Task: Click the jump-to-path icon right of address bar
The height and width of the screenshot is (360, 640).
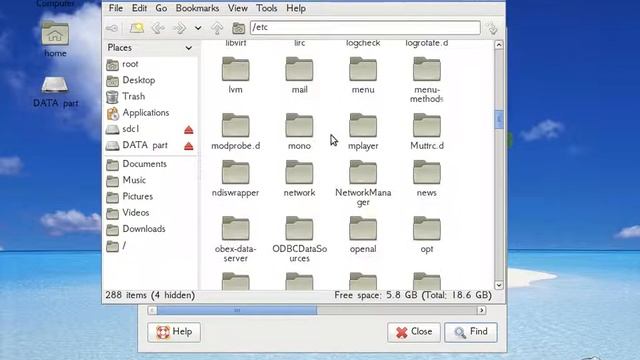Action: [x=493, y=28]
